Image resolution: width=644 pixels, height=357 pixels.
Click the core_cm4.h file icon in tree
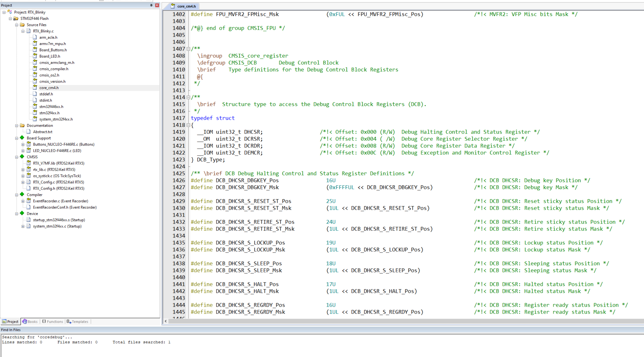[x=35, y=87]
